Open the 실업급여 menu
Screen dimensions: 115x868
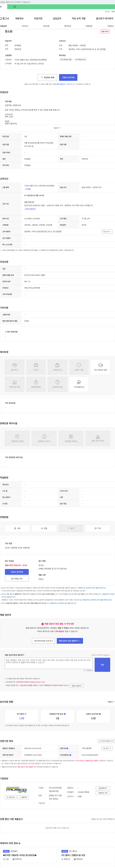57,18
